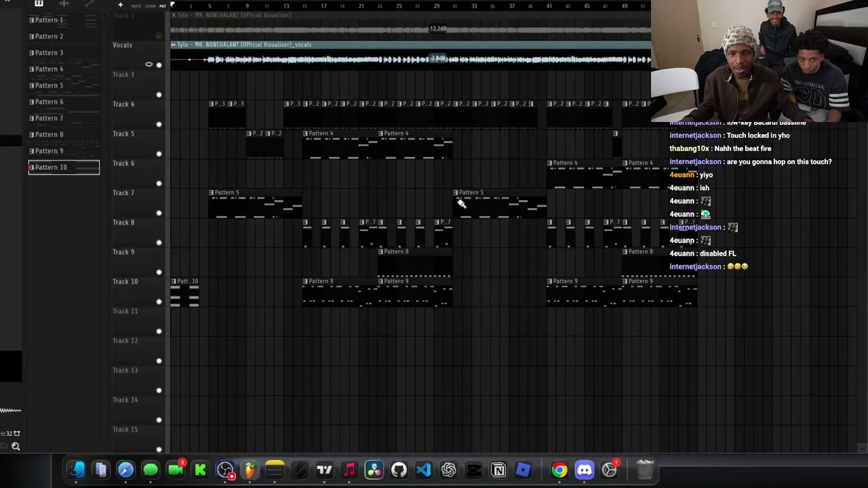
Task: Open Roblox Studio from the dock
Action: pyautogui.click(x=523, y=470)
